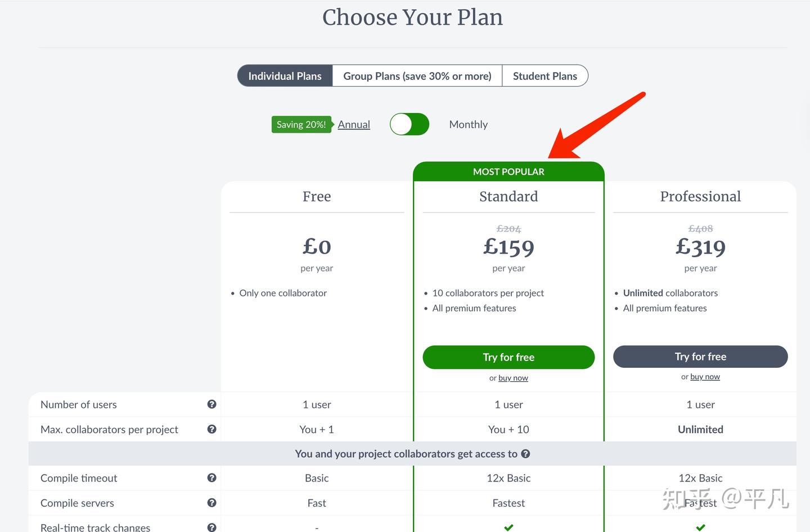Image resolution: width=810 pixels, height=532 pixels.
Task: Click the Saving 20% badge
Action: 301,124
